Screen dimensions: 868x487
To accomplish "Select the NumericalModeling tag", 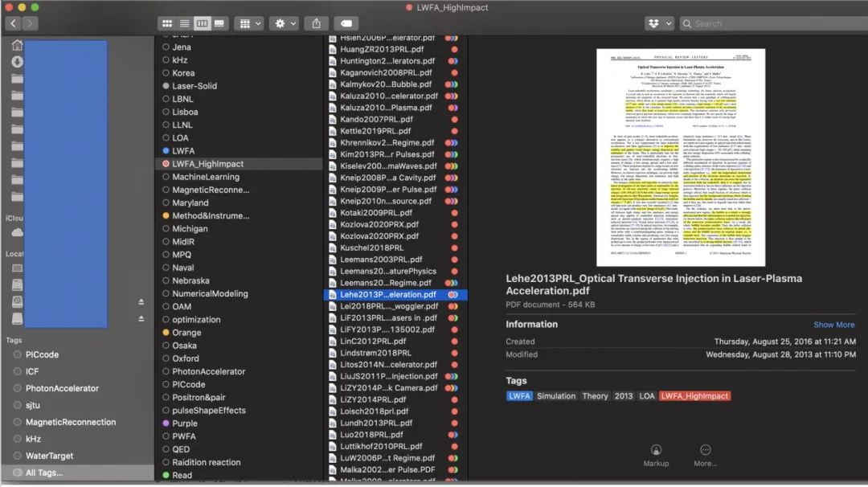I will coord(210,293).
